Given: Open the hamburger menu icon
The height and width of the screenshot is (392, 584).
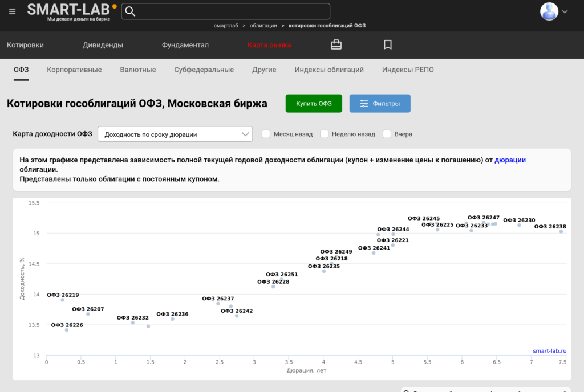Looking at the screenshot, I should pos(13,11).
